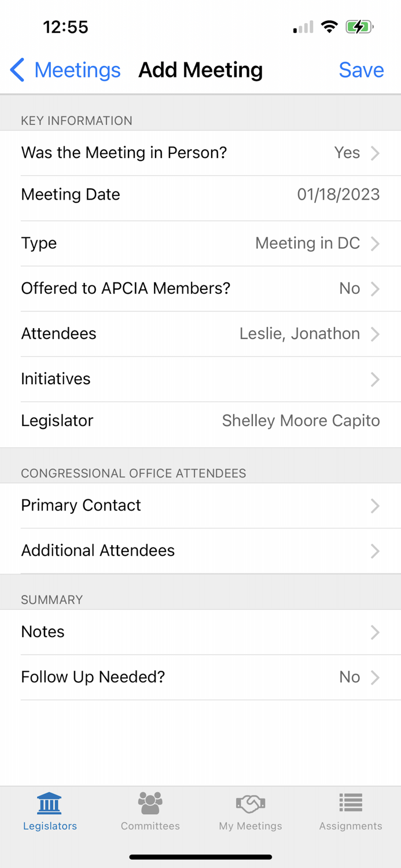
Task: Open the Attendees picker
Action: coord(200,333)
